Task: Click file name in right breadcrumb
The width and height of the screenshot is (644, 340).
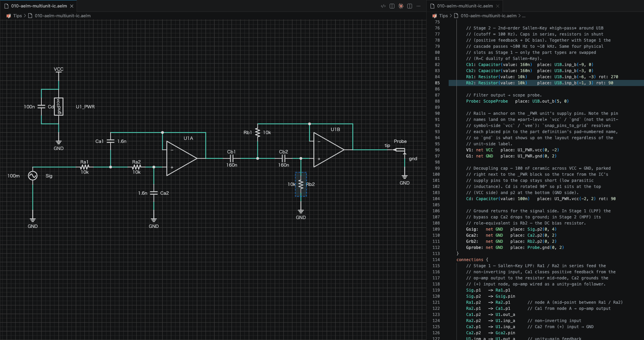Action: coord(489,16)
